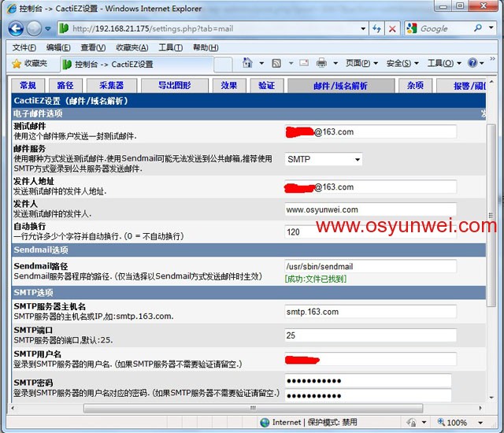
Task: Click the page vertical scrollbar thumb
Action: (491, 215)
